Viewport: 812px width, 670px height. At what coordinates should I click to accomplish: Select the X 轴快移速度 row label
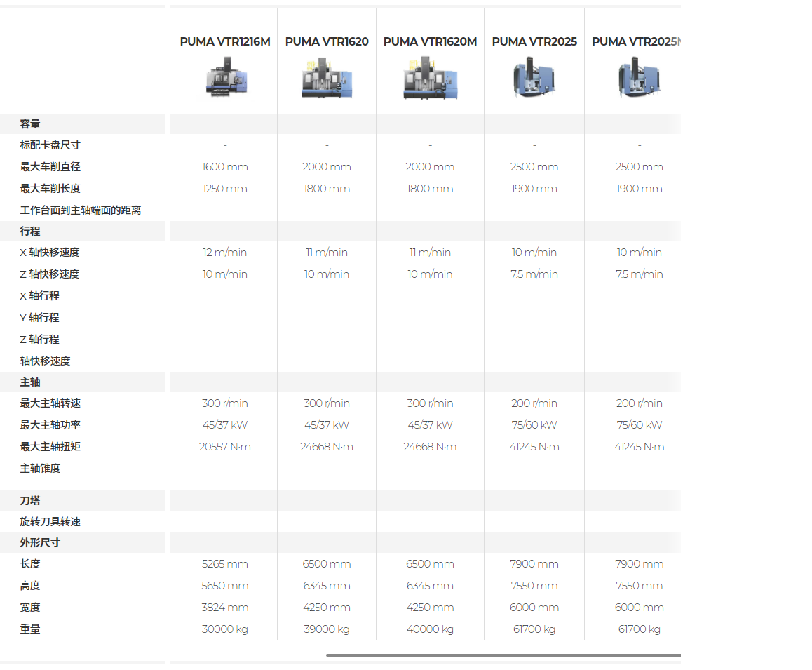click(50, 253)
